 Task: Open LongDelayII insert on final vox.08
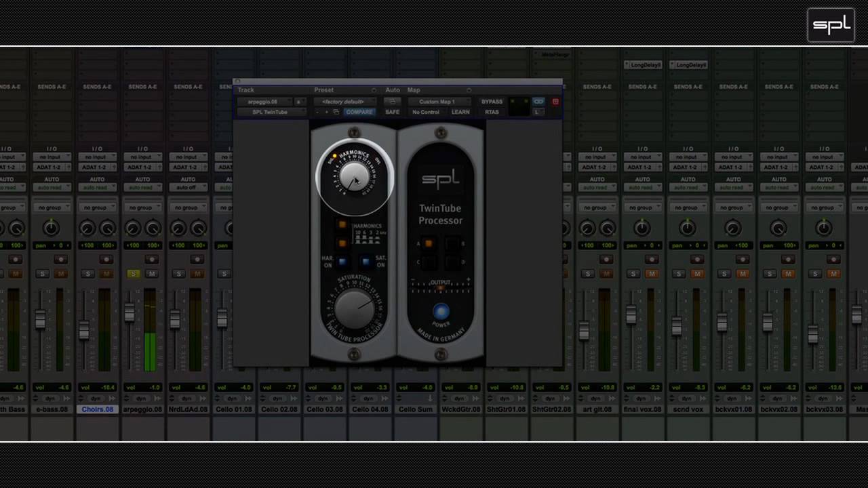point(643,65)
